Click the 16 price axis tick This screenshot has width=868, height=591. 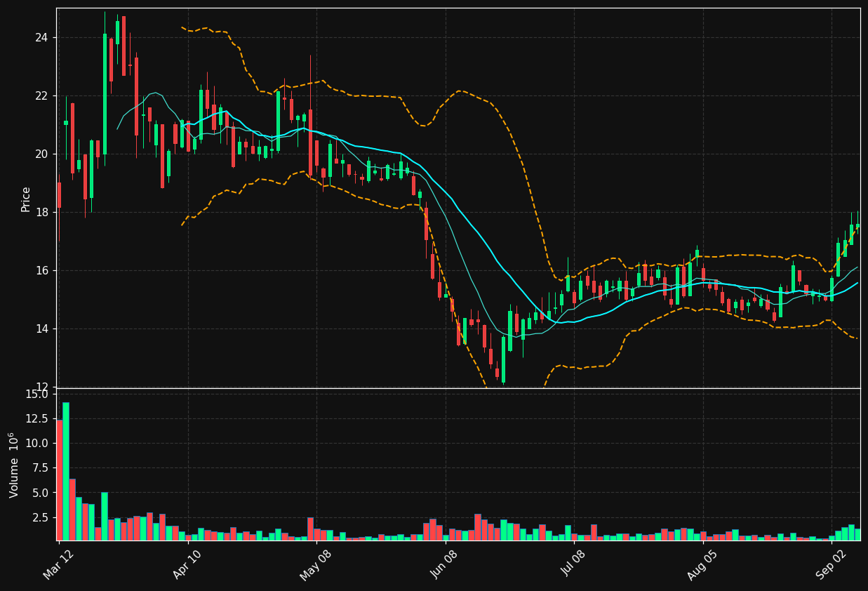click(x=42, y=270)
